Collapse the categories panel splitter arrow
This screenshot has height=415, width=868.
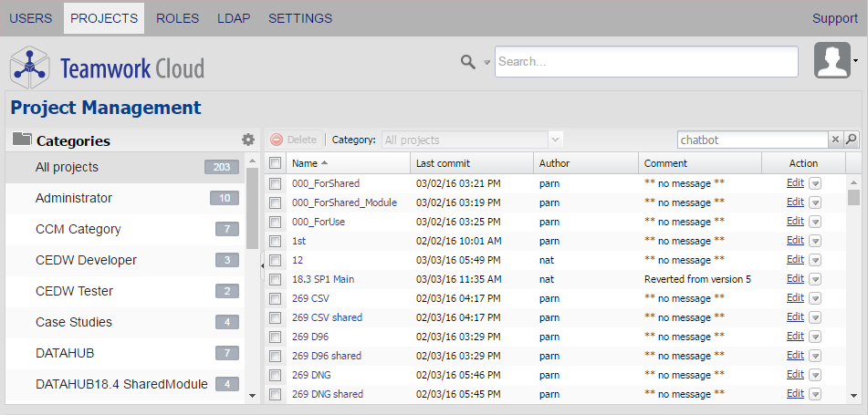point(262,266)
